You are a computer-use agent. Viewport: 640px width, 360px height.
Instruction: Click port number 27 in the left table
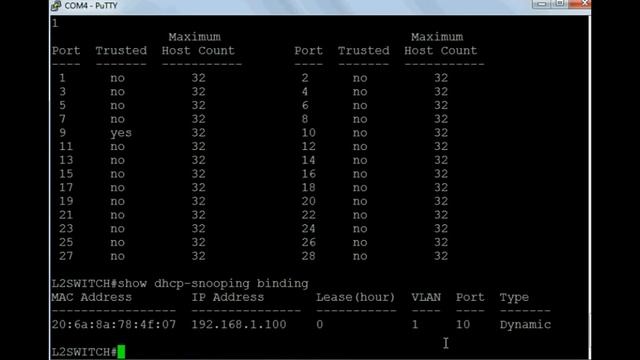pyautogui.click(x=66, y=256)
